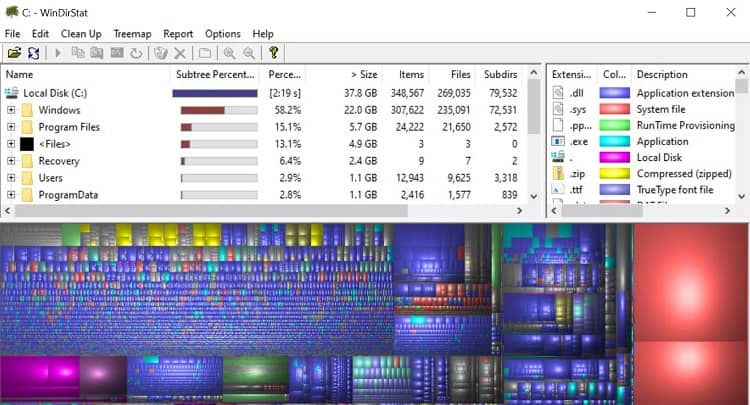Screen dimensions: 750x405
Task: Sort by the Files column header
Action: point(452,75)
